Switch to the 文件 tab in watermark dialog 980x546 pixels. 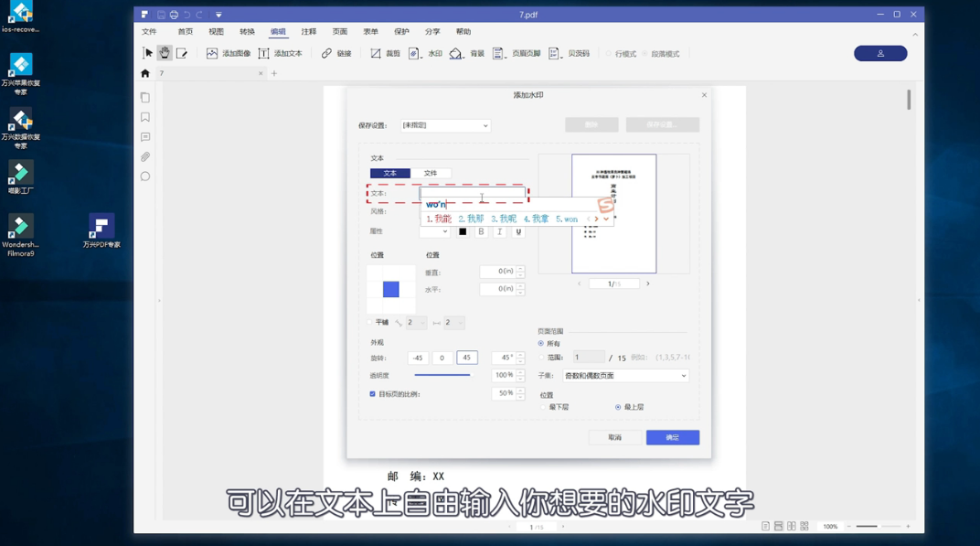(x=431, y=173)
